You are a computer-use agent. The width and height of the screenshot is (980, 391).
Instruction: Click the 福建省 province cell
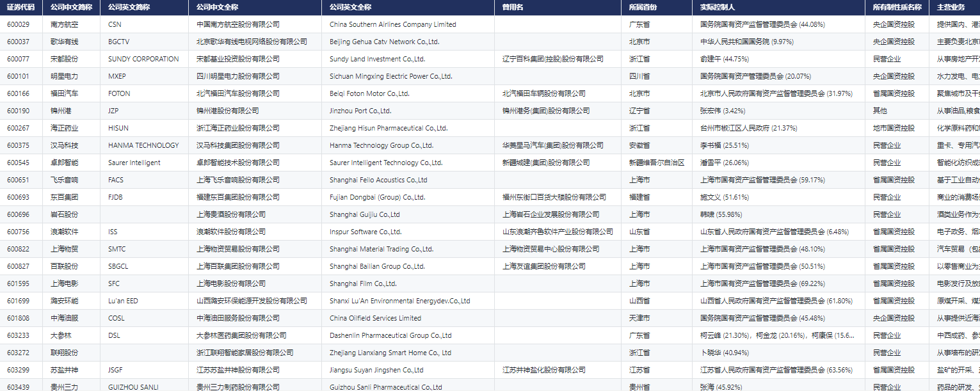point(657,197)
